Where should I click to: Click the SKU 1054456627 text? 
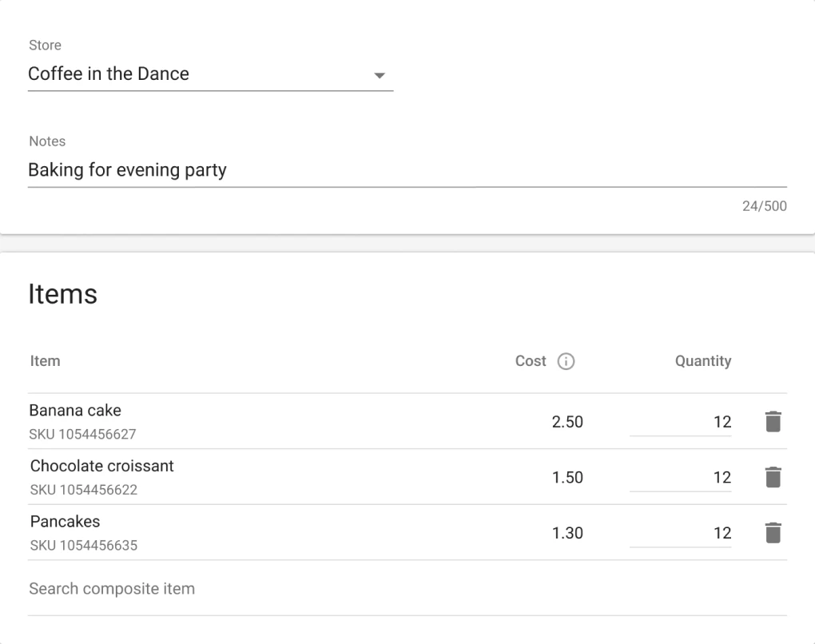pos(83,435)
